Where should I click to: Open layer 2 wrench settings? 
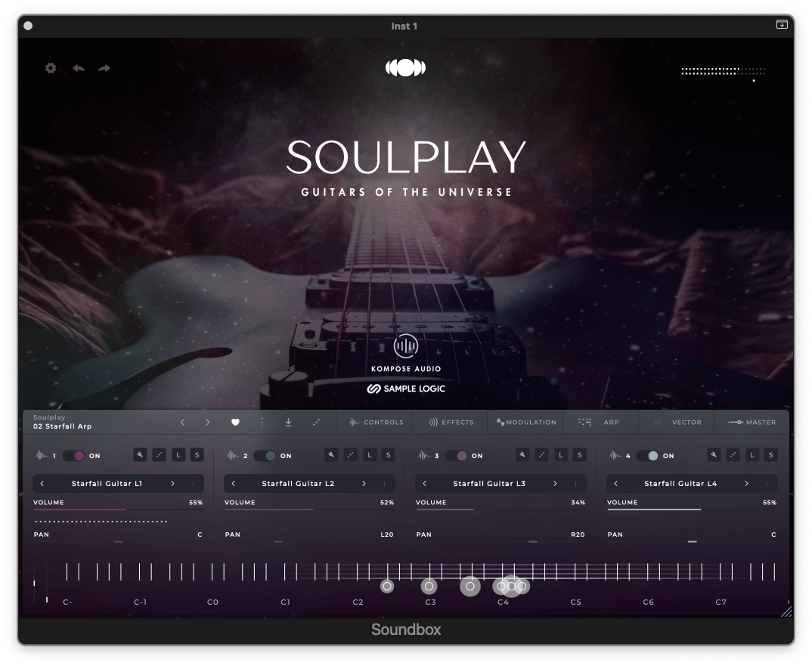[331, 455]
